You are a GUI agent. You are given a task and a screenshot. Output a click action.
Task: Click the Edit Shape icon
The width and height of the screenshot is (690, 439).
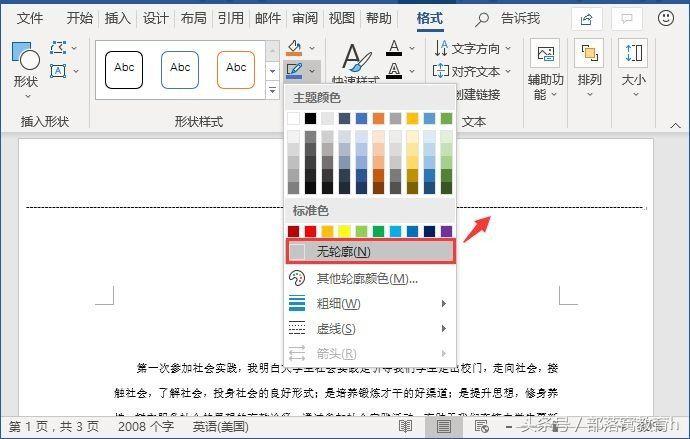coord(58,48)
